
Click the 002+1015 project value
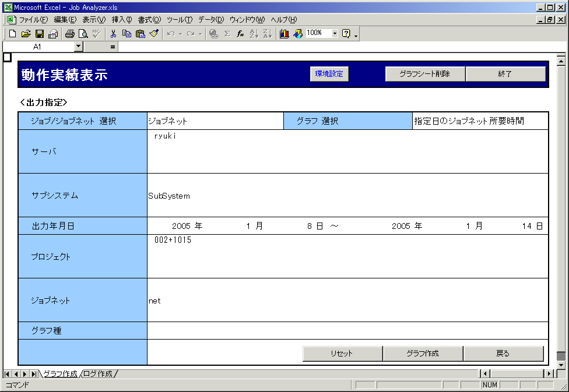[173, 240]
